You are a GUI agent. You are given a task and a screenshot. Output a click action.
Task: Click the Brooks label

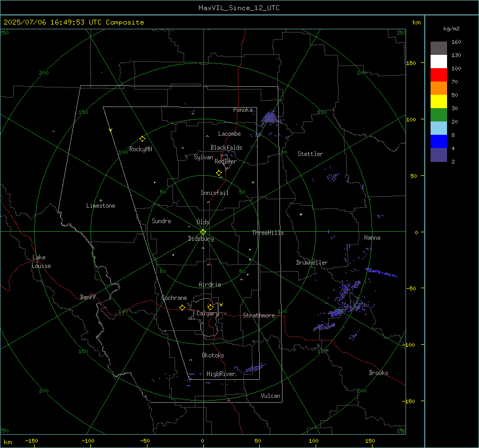378,373
